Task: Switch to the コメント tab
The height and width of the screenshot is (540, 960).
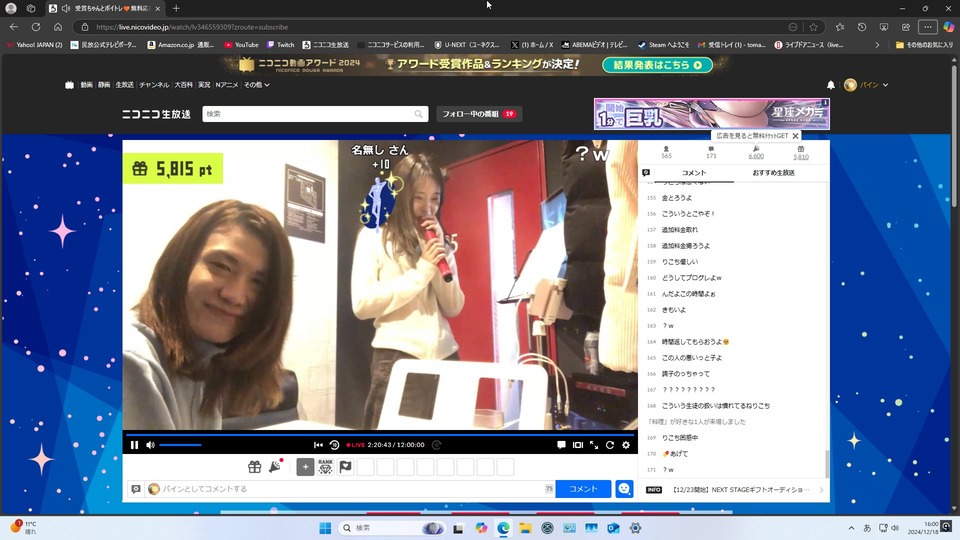Action: click(694, 173)
